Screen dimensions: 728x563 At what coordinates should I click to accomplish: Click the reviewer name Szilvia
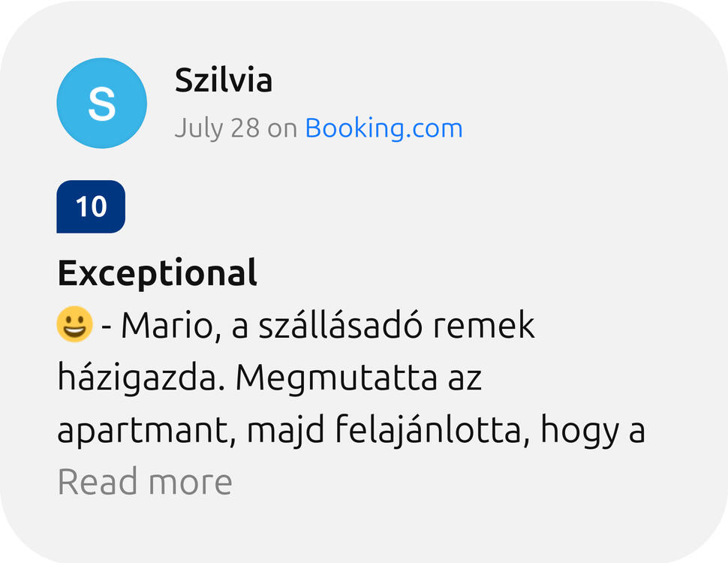[223, 80]
